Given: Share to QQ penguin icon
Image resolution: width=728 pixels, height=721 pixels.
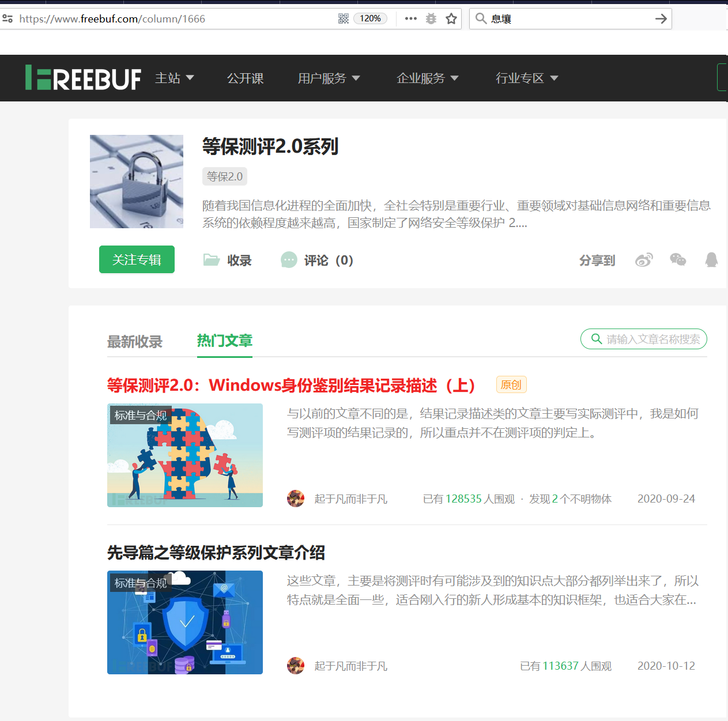Looking at the screenshot, I should 711,260.
